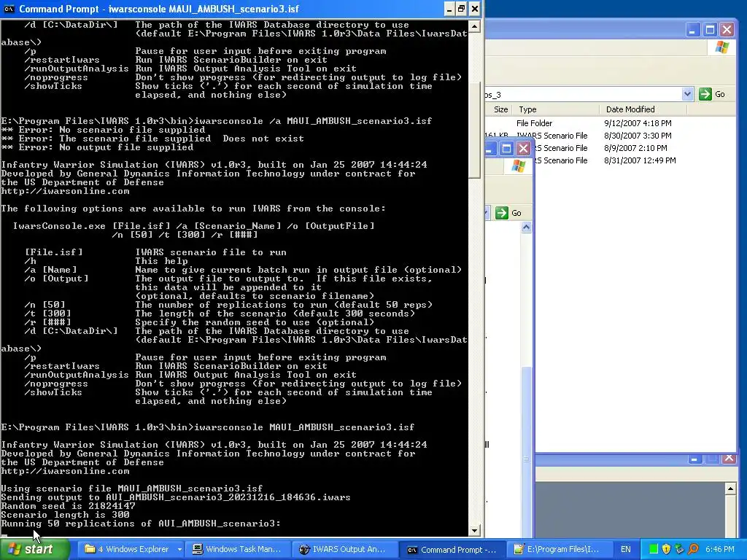Sort by the Type column header

pos(555,109)
